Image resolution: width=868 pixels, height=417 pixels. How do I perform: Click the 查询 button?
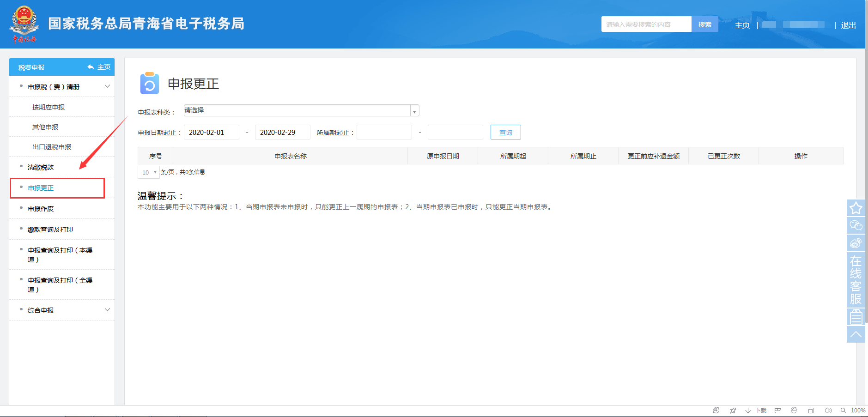[505, 133]
